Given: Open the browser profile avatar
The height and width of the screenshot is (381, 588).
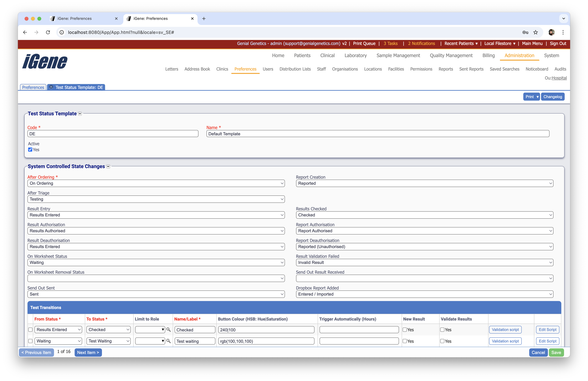Looking at the screenshot, I should 551,32.
